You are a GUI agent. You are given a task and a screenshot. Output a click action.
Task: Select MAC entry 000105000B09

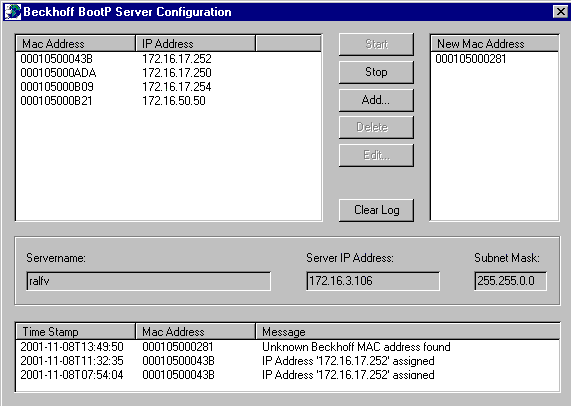pyautogui.click(x=57, y=87)
